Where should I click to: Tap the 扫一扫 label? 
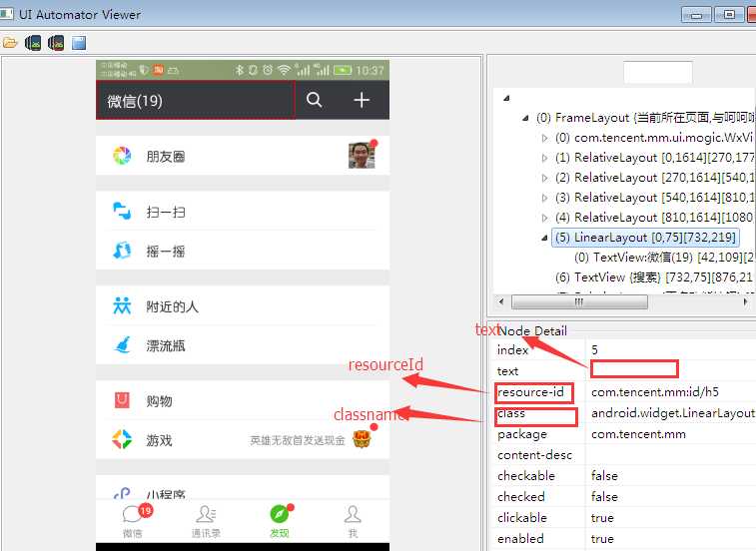pos(166,212)
